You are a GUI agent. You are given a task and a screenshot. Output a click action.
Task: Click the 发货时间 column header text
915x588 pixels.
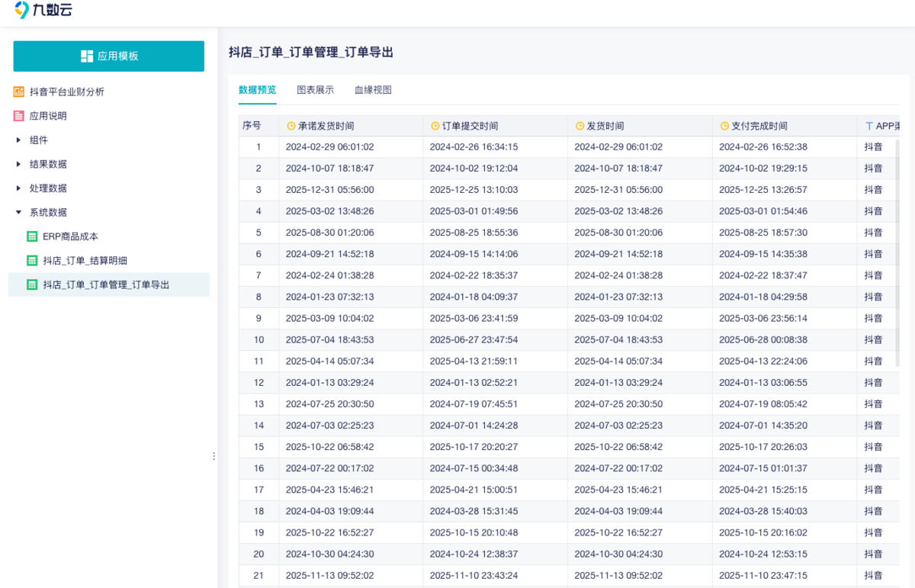pyautogui.click(x=605, y=126)
